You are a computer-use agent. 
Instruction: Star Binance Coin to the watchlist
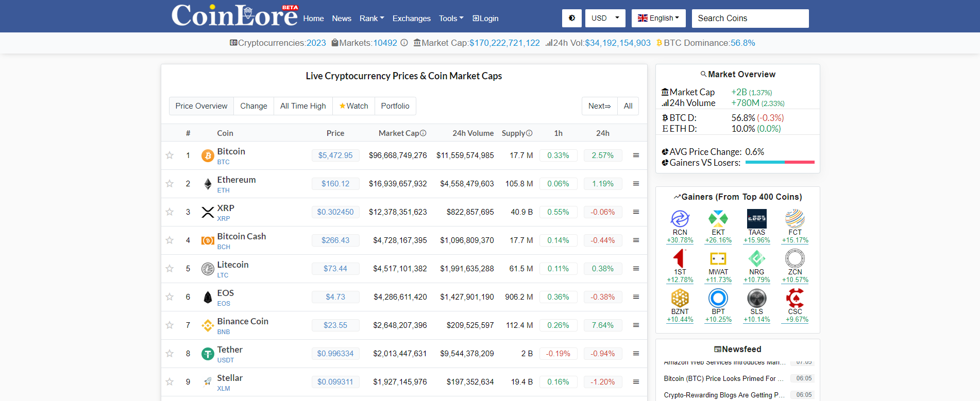[170, 325]
